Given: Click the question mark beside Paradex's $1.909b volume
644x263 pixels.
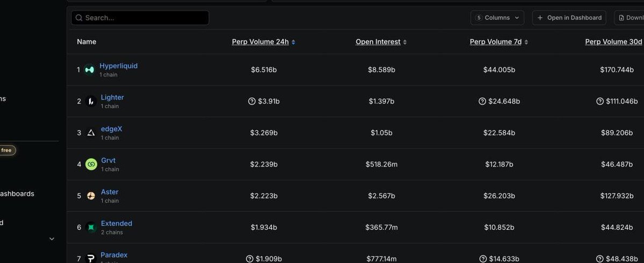Looking at the screenshot, I should 249,259.
